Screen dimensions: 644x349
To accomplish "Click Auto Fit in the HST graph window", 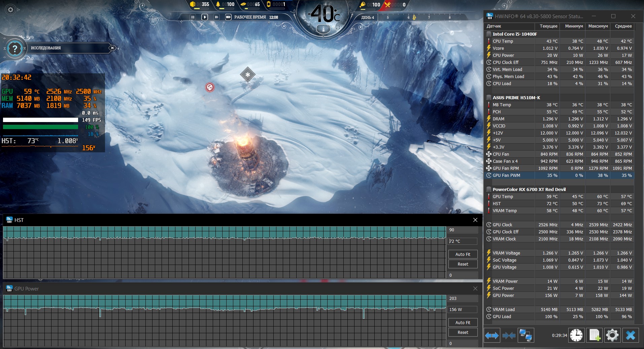I will pyautogui.click(x=463, y=255).
